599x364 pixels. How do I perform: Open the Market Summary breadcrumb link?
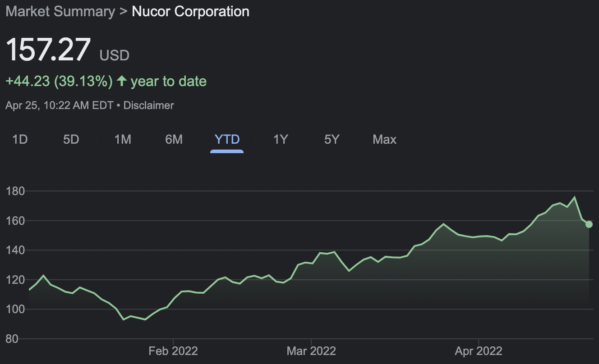(60, 11)
